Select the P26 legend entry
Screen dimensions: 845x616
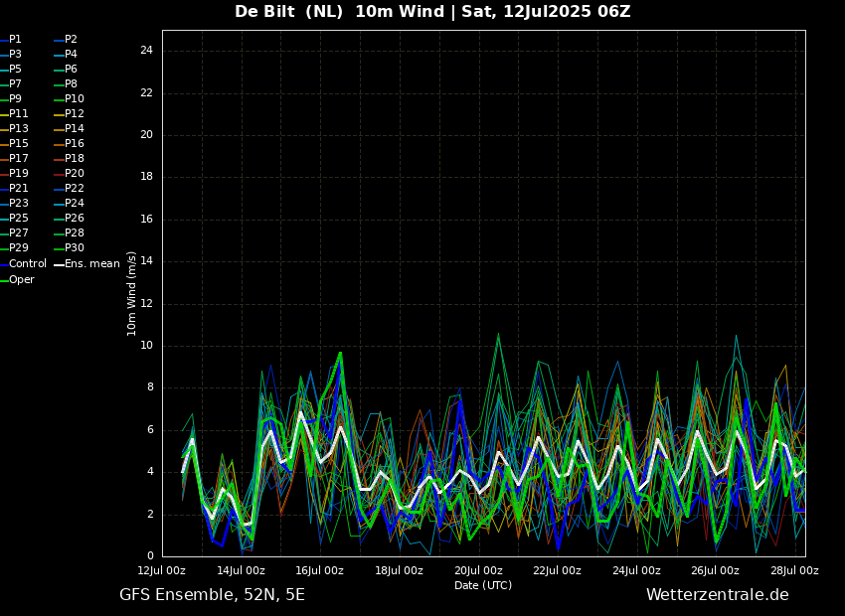click(x=74, y=219)
